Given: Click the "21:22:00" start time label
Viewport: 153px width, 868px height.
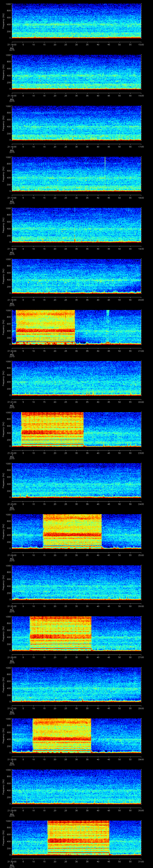Looking at the screenshot, I should click(x=12, y=453).
